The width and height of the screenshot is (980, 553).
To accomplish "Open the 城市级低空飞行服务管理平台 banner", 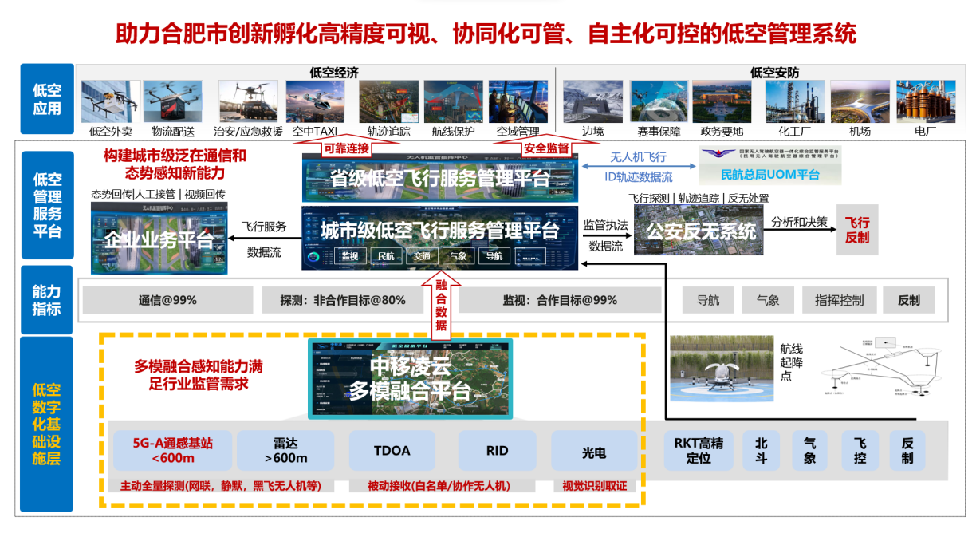I will pyautogui.click(x=440, y=237).
